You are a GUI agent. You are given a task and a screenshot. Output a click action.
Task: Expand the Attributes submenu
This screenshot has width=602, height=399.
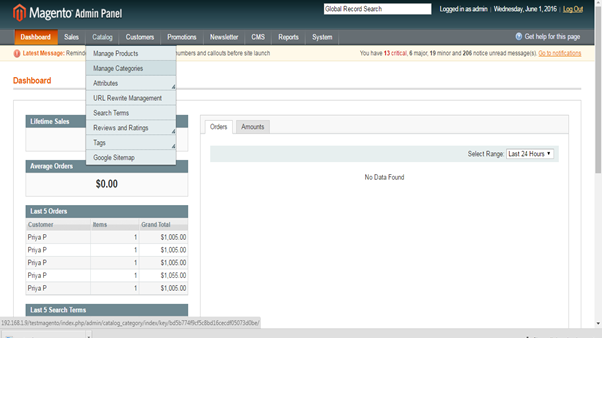(131, 83)
